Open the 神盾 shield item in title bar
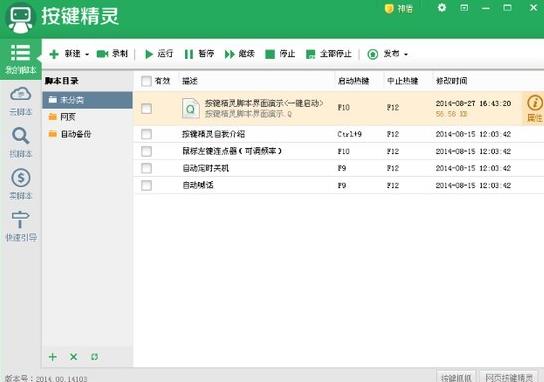This screenshot has height=382, width=544. [x=399, y=9]
